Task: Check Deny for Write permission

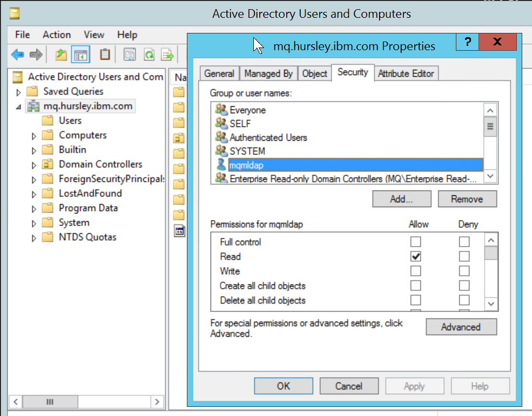Action: (x=464, y=271)
